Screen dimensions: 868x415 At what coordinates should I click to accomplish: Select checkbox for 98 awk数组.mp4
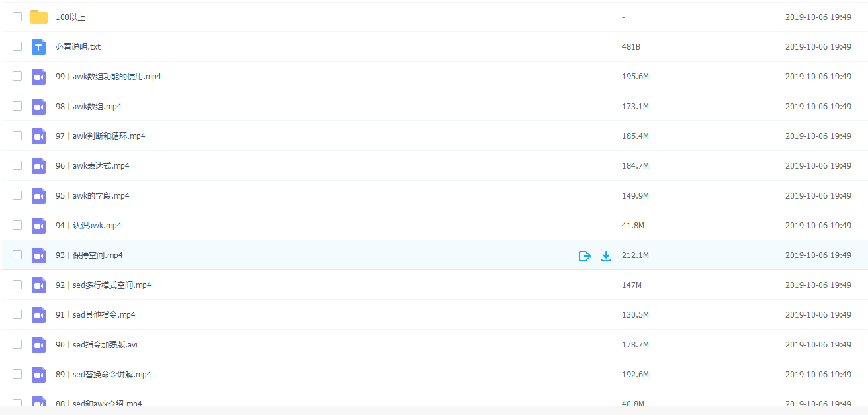coord(17,106)
